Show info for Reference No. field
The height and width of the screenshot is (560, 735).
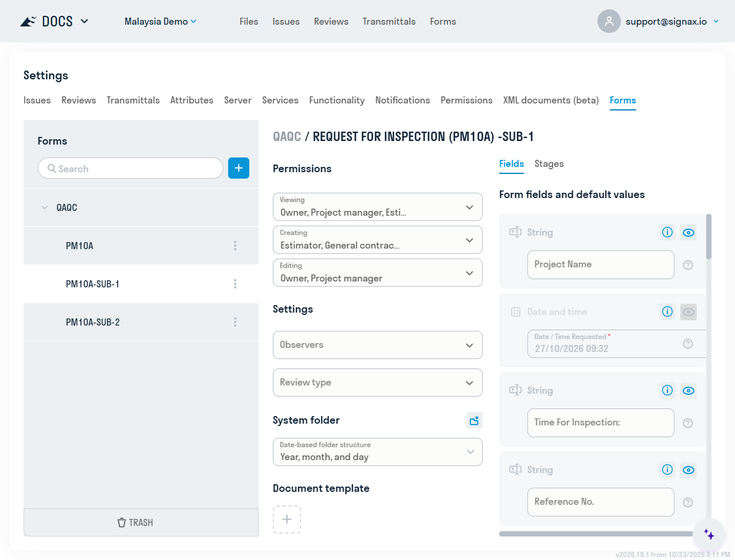pyautogui.click(x=667, y=470)
